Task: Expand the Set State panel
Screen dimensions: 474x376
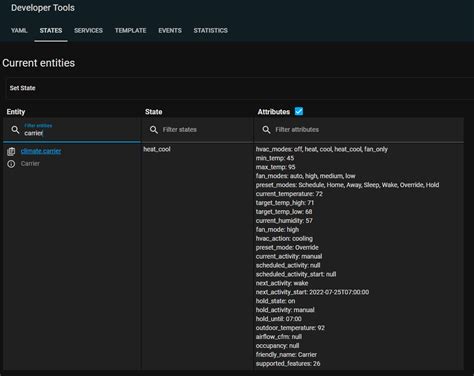Action: (x=240, y=88)
